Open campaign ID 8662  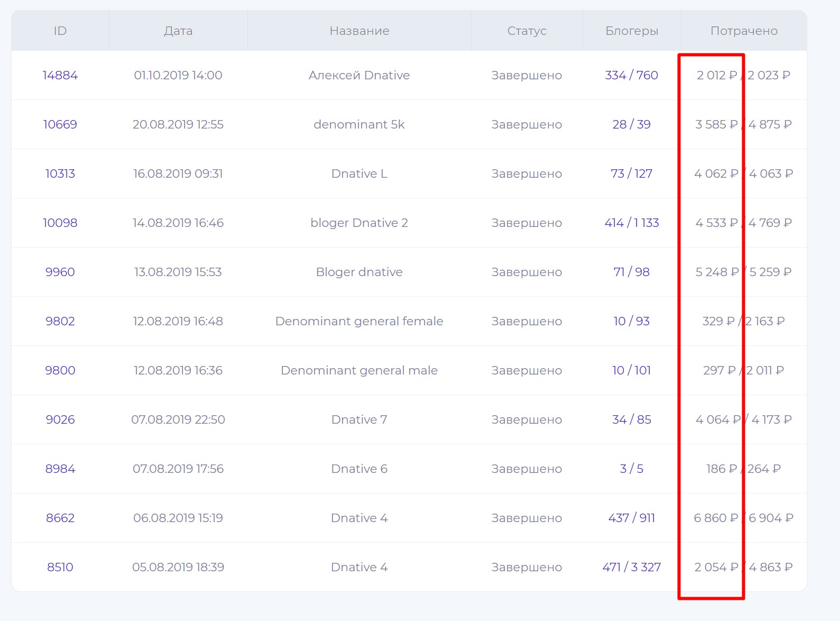(x=60, y=518)
